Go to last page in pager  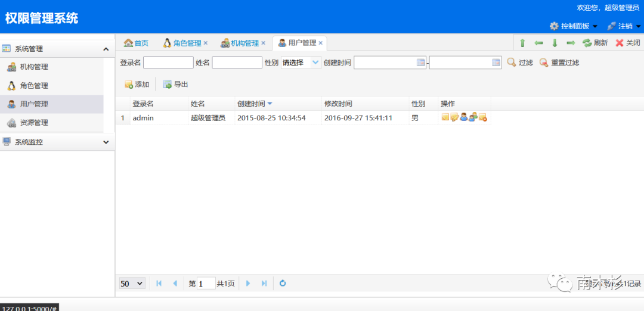click(x=264, y=283)
